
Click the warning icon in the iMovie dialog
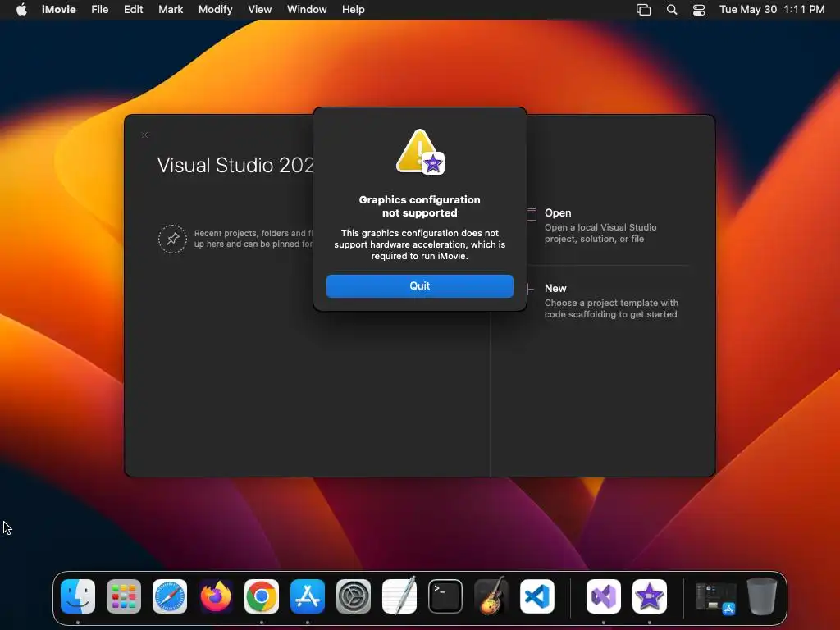(x=420, y=152)
